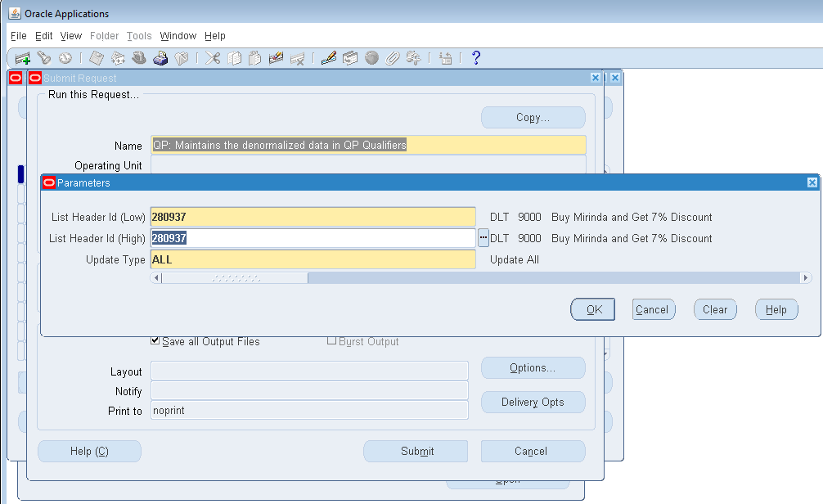
Task: Click the 'Update All' description text
Action: (x=515, y=259)
